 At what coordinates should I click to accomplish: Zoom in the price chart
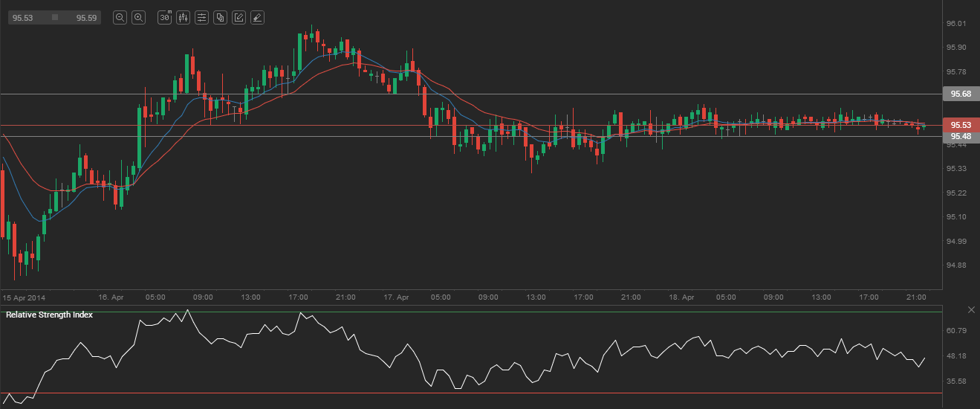[x=138, y=17]
